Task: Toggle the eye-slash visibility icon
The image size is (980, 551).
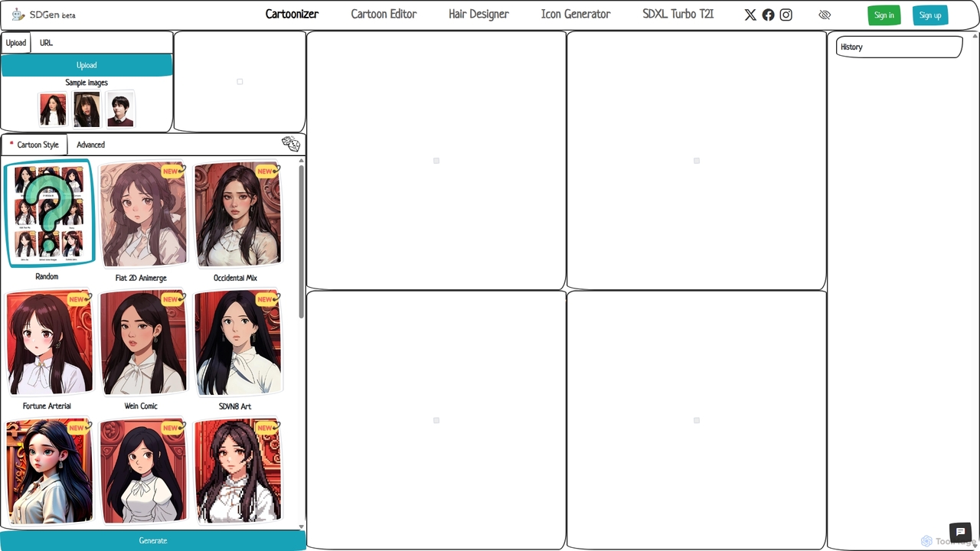Action: (825, 15)
